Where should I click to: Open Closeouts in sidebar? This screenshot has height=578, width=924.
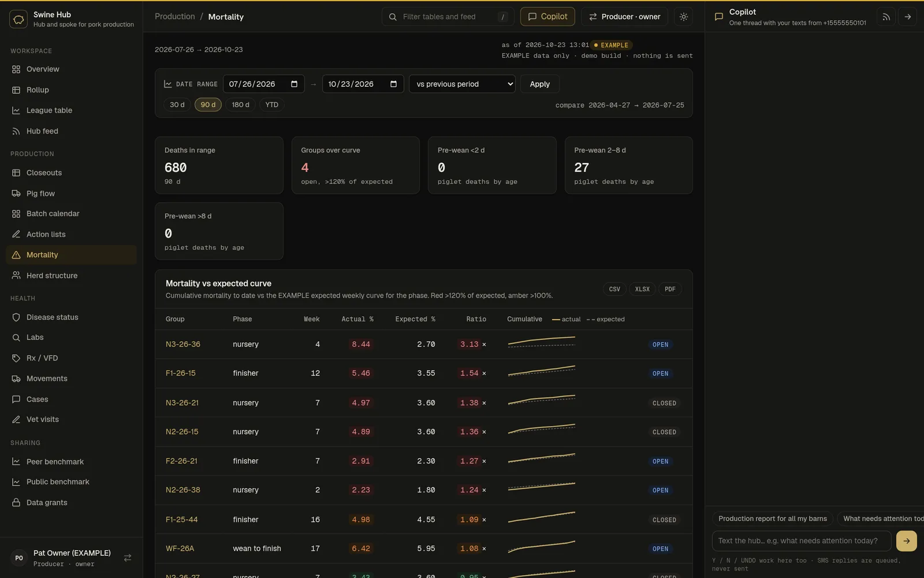[x=71, y=173]
